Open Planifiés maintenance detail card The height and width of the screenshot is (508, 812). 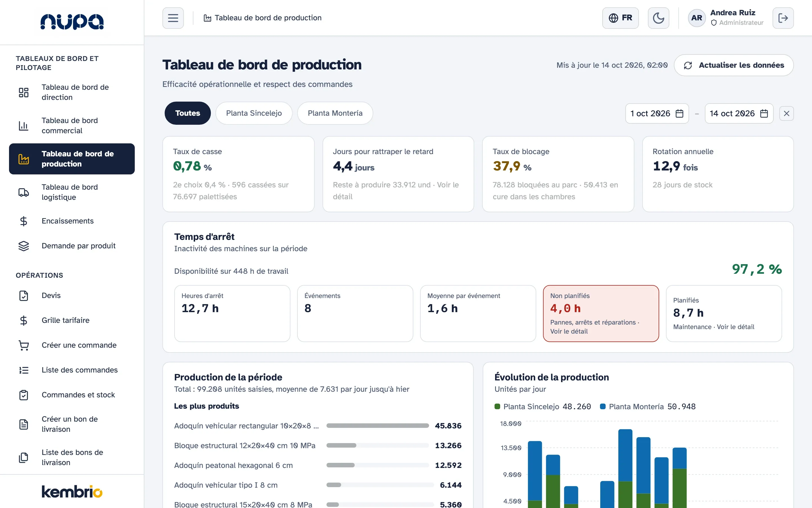(x=724, y=314)
